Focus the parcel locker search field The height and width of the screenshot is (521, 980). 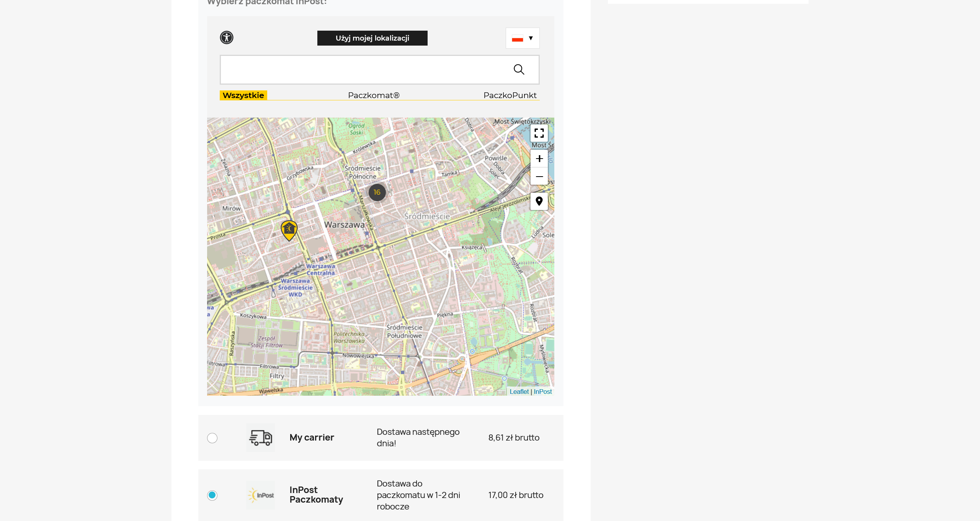(x=364, y=70)
